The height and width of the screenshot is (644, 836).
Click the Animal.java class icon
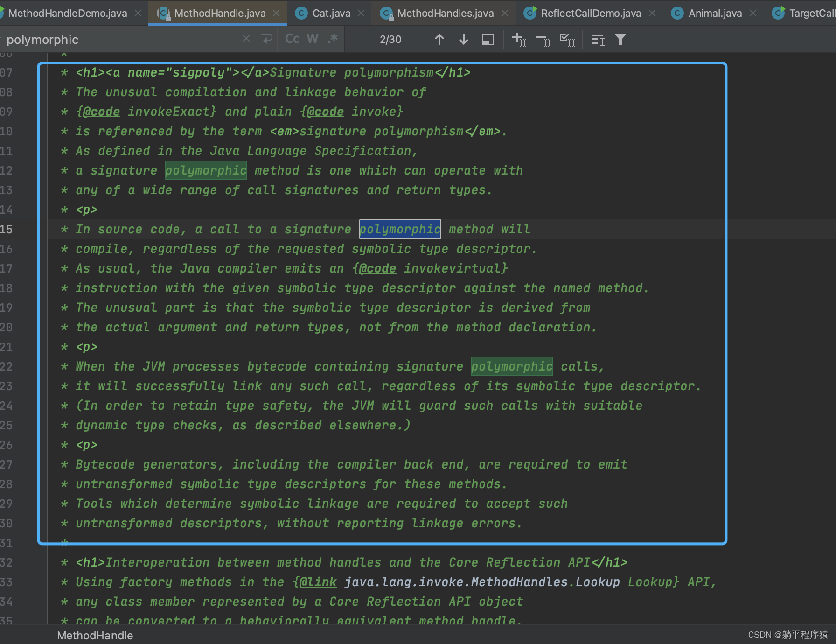[677, 13]
